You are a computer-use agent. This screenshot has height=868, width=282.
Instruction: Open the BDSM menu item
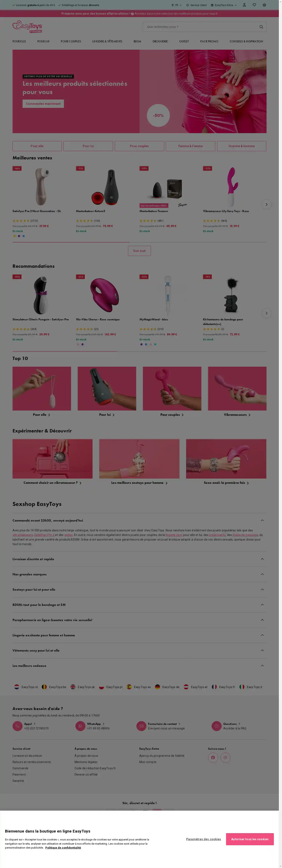point(137,42)
